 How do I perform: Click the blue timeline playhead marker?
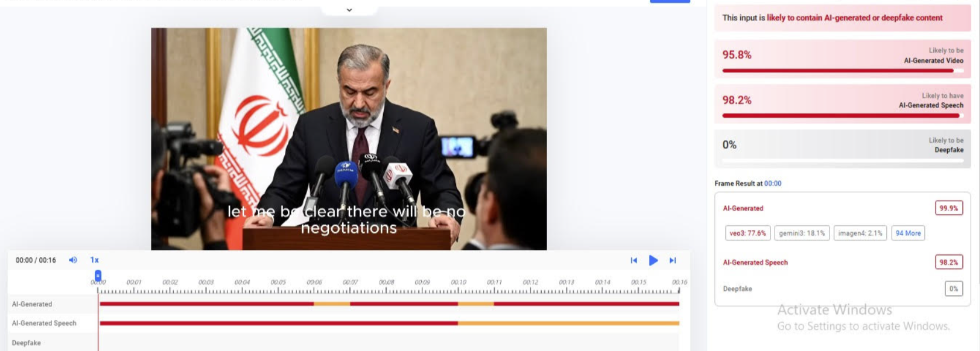pos(98,276)
